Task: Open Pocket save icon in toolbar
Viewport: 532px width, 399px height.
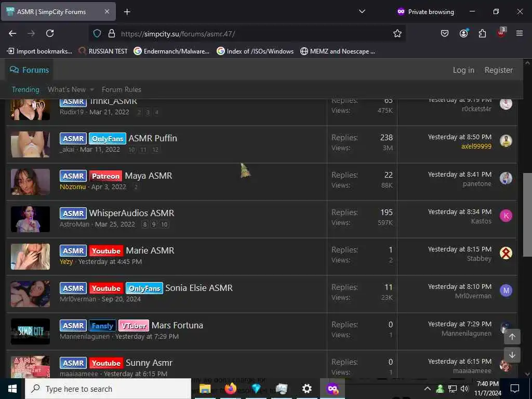Action: (445, 33)
